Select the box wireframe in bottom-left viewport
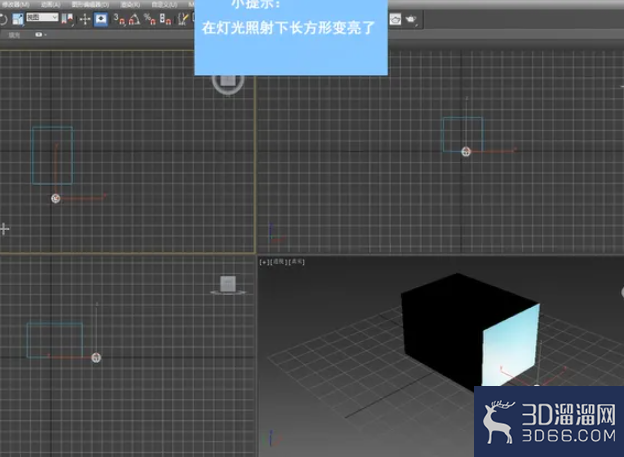The height and width of the screenshot is (457, 624). 55,340
